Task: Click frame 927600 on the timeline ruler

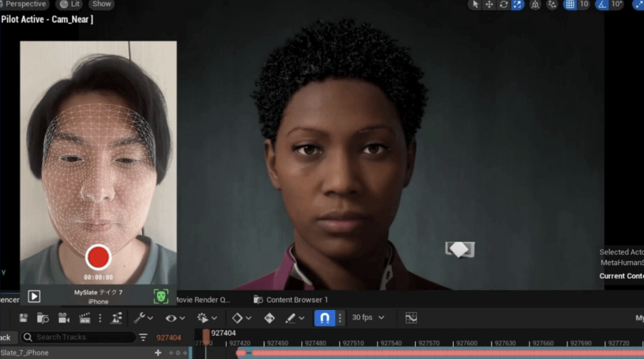Action: tap(467, 343)
